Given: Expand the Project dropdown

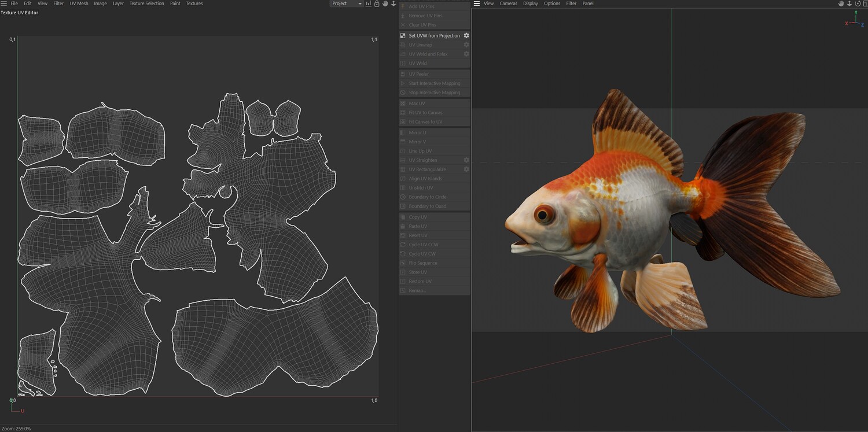Looking at the screenshot, I should click(x=347, y=3).
